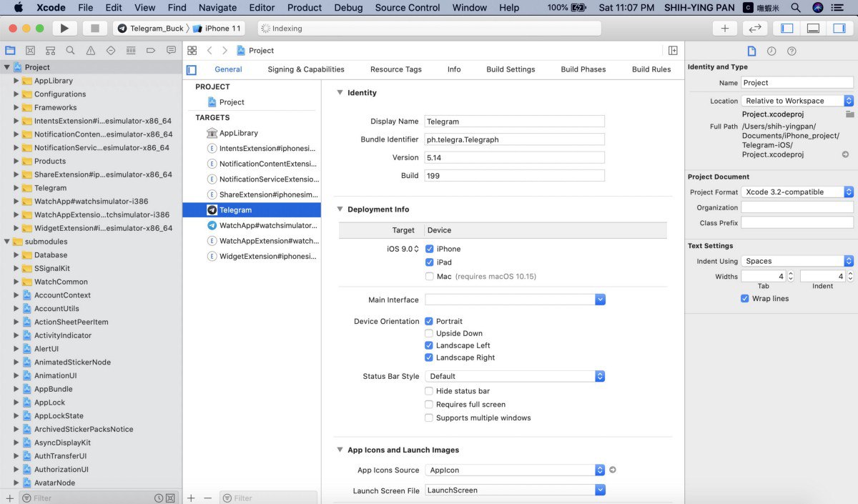Click the Bundle Identifier text field

coord(515,139)
